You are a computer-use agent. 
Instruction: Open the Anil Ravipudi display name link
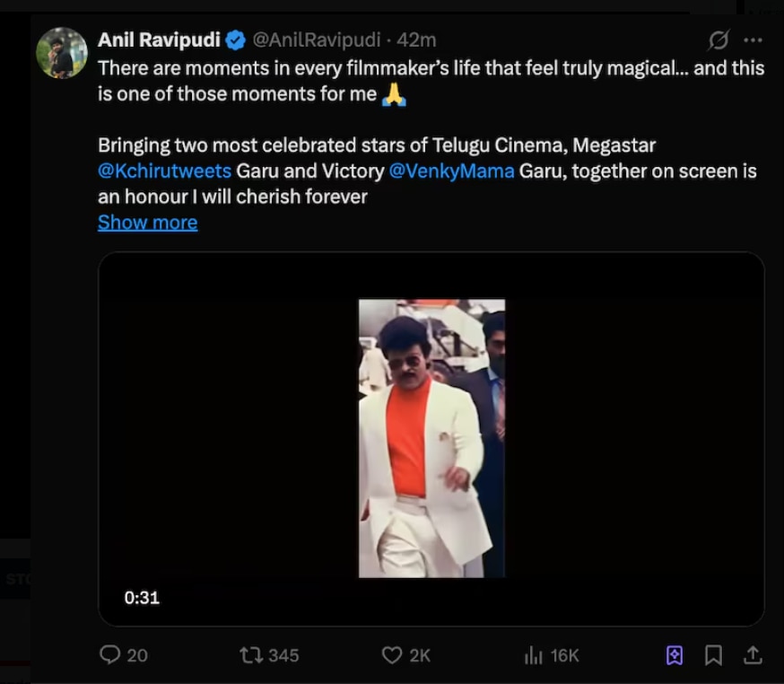pos(160,39)
